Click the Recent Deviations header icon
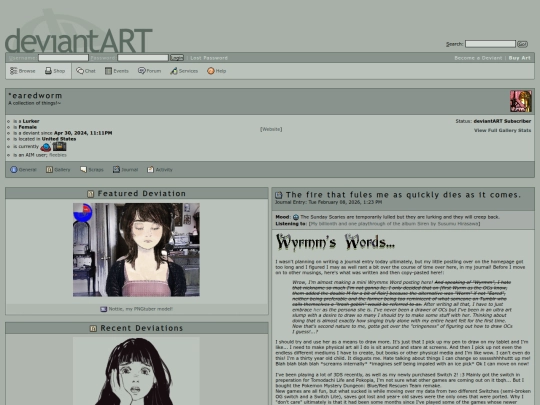The width and height of the screenshot is (540, 405). tap(93, 329)
